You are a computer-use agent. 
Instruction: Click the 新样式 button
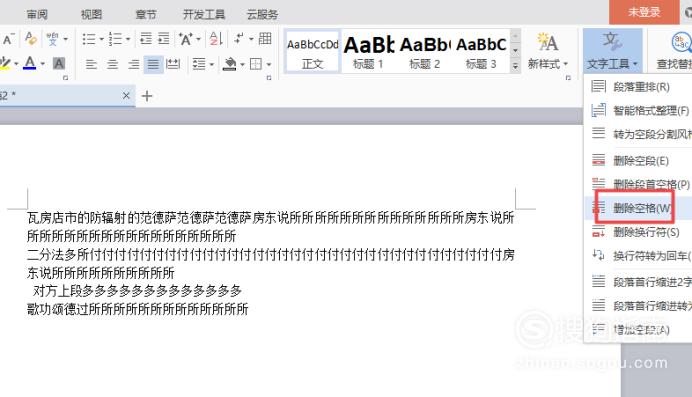click(x=547, y=51)
